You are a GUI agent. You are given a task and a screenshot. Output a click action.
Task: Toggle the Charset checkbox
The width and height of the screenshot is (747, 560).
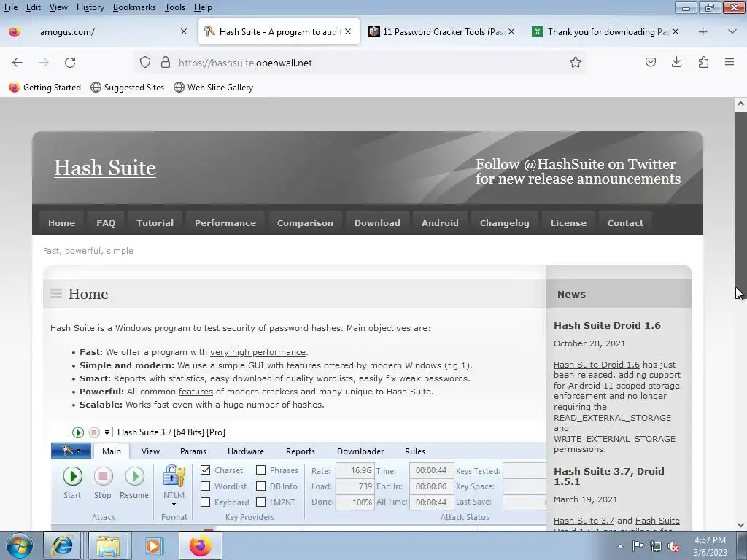click(x=205, y=470)
